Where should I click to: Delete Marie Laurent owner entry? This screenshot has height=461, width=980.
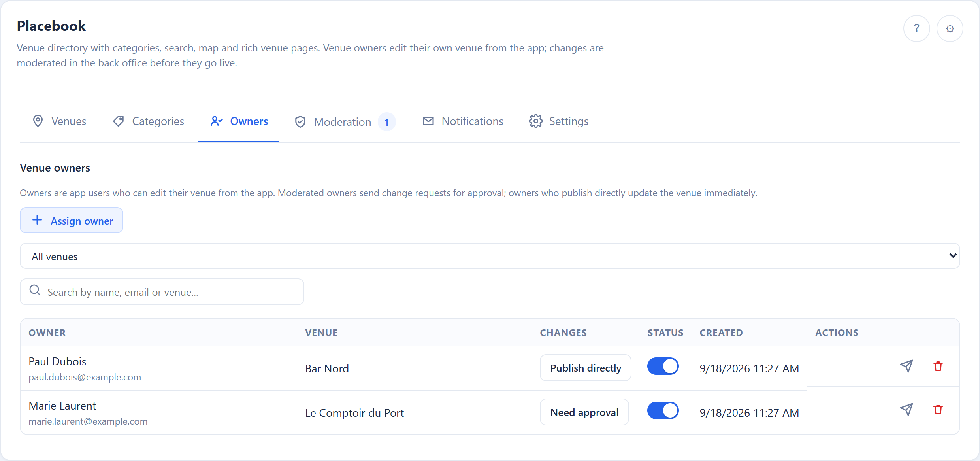point(938,410)
